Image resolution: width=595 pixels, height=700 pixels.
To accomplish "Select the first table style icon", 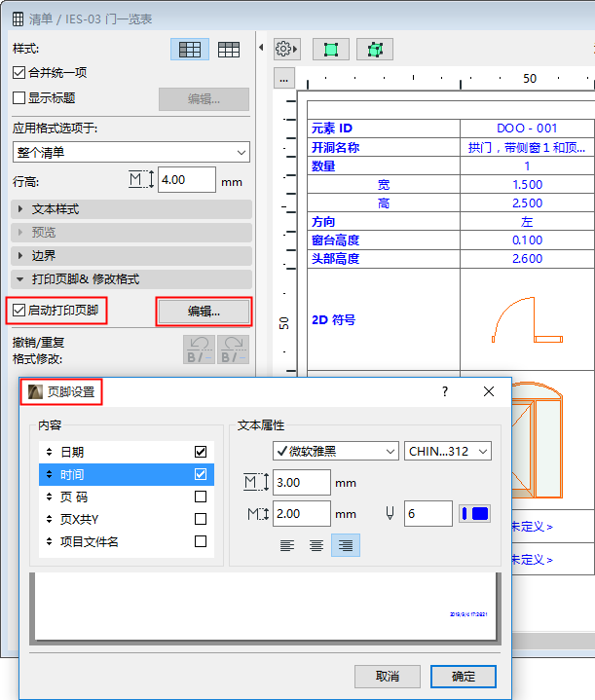I will click(190, 49).
